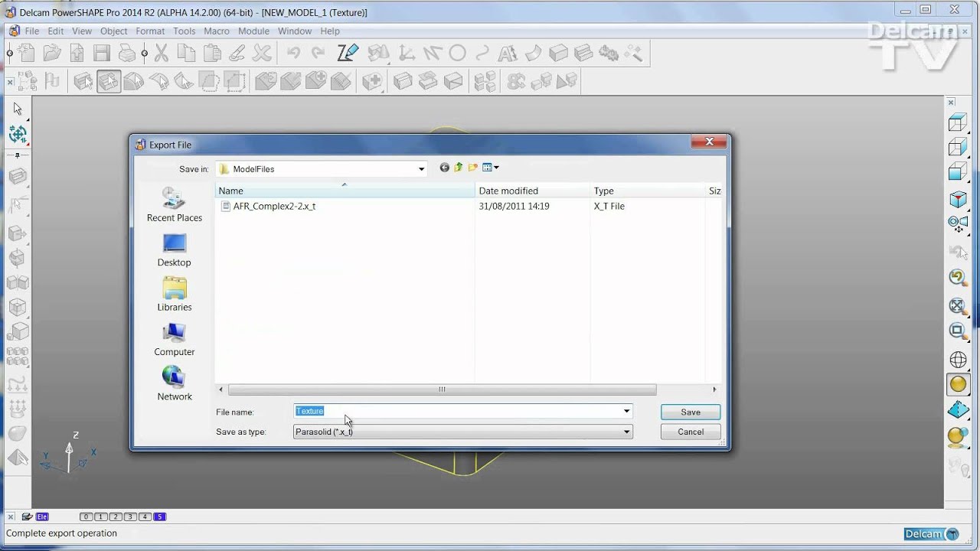Click the selection arrow tool in left toolbar
Screen dimensions: 980x551
(18, 109)
